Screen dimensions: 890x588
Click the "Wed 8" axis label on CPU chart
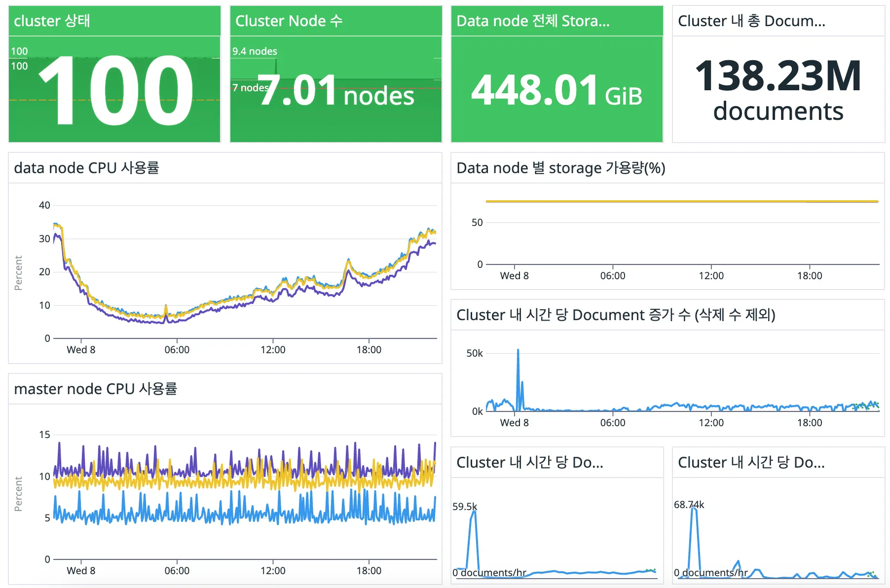click(80, 349)
